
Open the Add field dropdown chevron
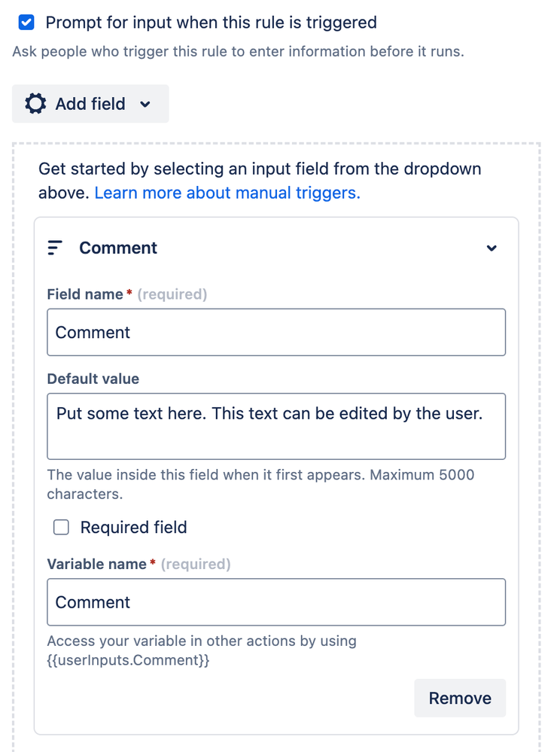[x=145, y=104]
